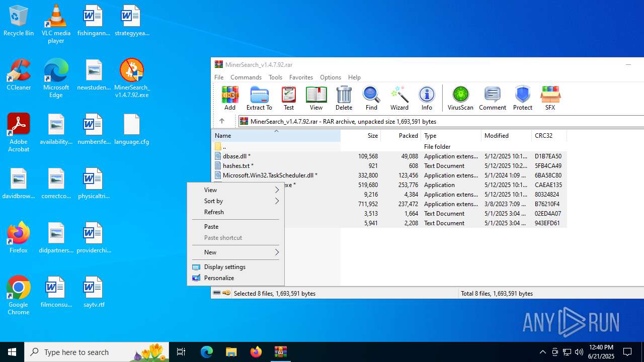Screen dimensions: 644x362
Task: Sort file list by Name column
Action: [276, 136]
